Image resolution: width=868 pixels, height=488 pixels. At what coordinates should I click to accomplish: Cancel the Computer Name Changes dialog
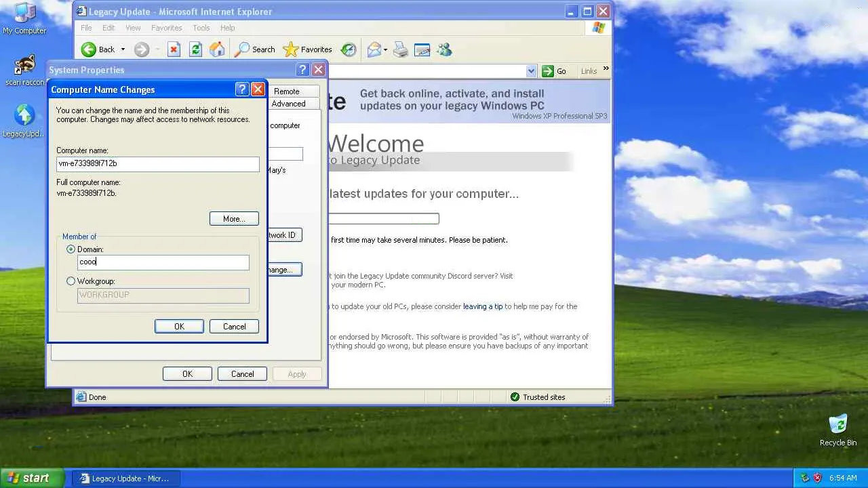click(x=235, y=327)
